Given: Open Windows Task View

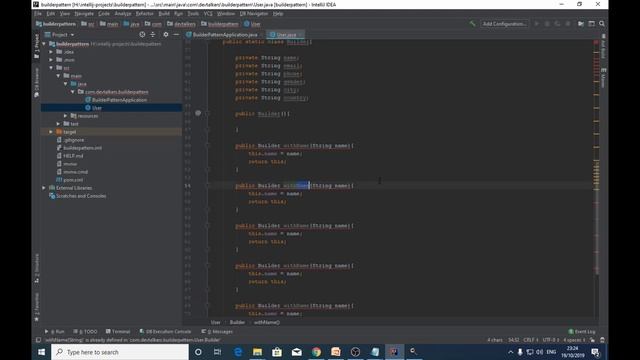Looking at the screenshot, I should (218, 352).
